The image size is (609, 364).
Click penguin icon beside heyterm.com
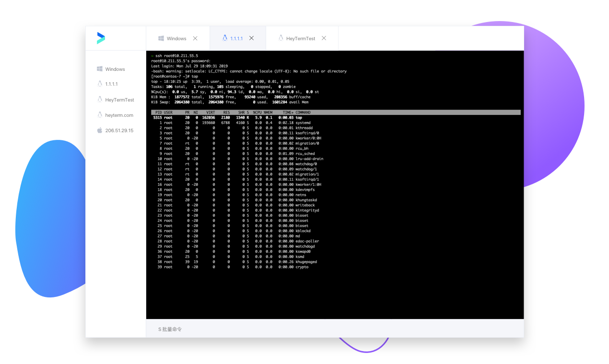click(100, 115)
